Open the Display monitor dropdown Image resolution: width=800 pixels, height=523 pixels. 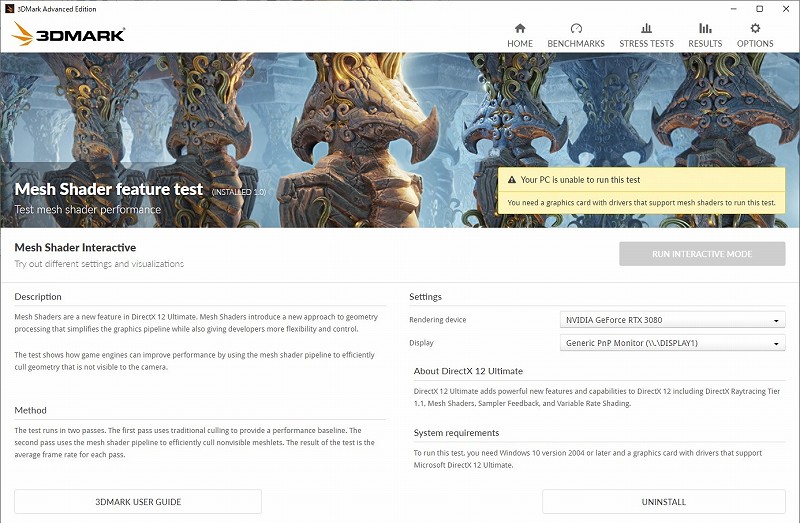point(672,343)
